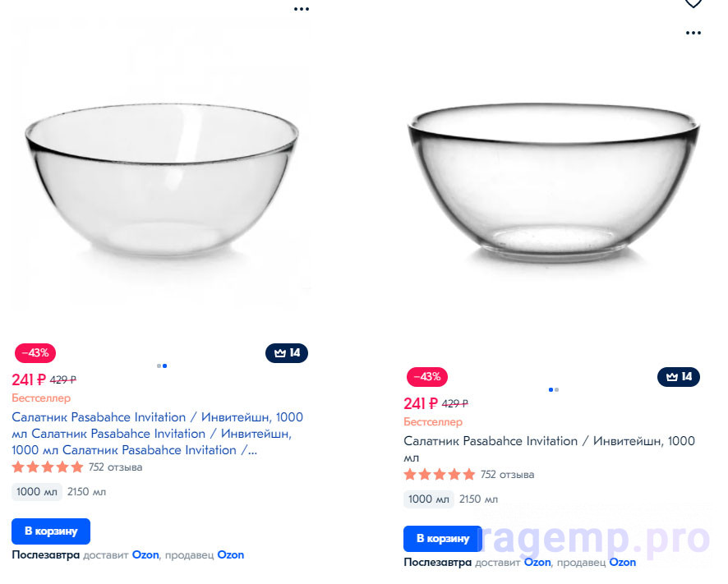
Task: Select the 1000 мл volume option on right card
Action: [429, 499]
